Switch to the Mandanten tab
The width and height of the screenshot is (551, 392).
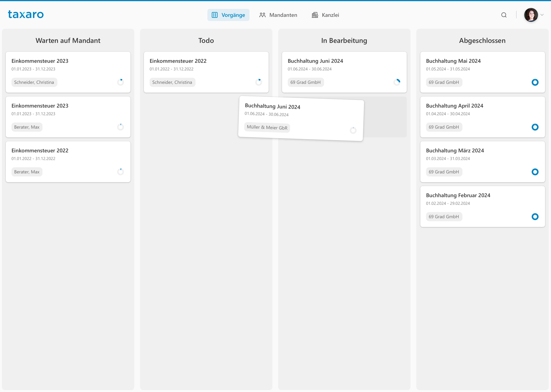(x=278, y=15)
